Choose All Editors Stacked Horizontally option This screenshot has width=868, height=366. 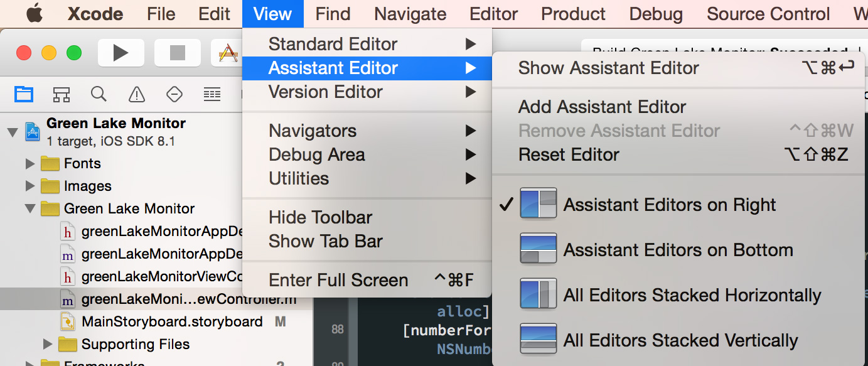coord(692,295)
